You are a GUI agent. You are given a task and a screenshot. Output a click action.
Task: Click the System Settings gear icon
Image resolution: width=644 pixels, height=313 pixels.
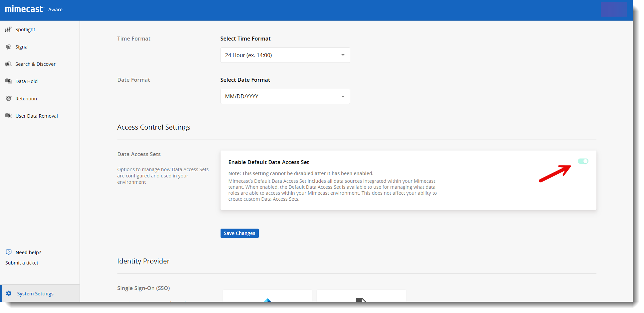tap(9, 293)
